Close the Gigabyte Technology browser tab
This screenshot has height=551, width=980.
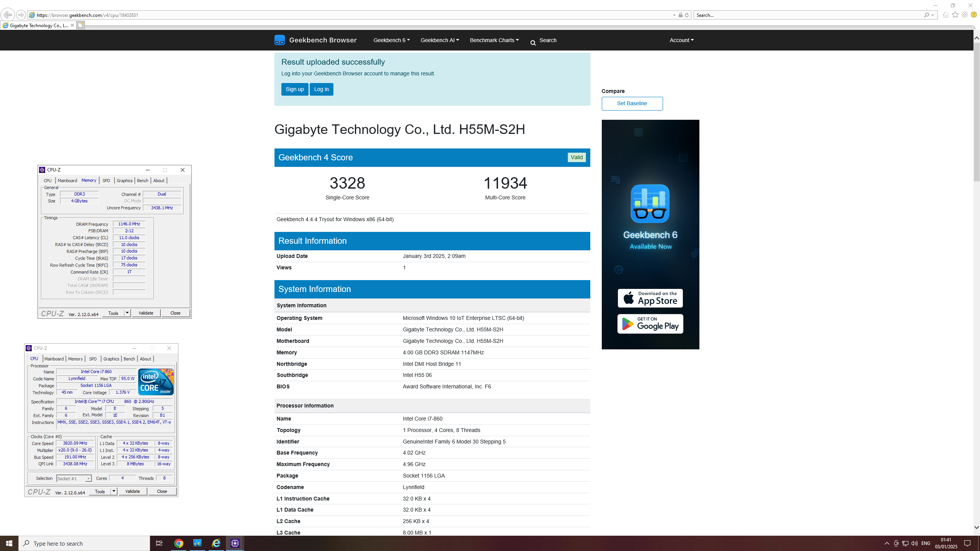72,25
